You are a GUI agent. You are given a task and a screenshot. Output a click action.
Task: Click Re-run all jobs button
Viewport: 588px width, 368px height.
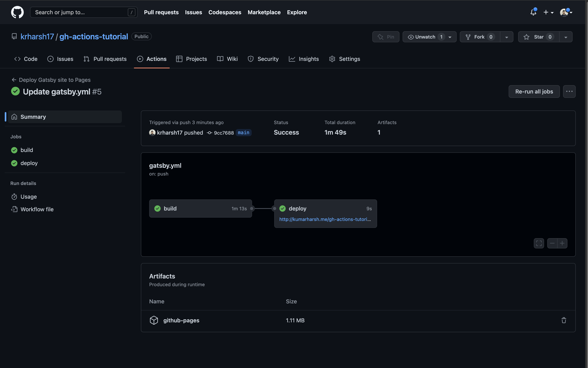tap(534, 92)
